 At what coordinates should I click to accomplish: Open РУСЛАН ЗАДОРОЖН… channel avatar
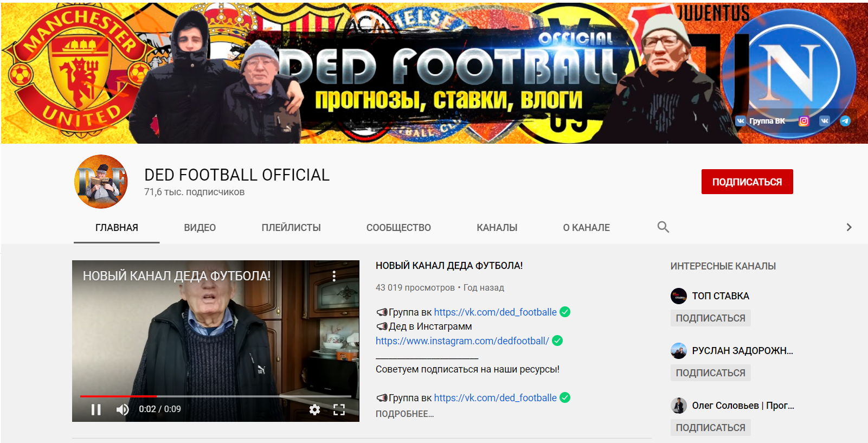point(679,351)
